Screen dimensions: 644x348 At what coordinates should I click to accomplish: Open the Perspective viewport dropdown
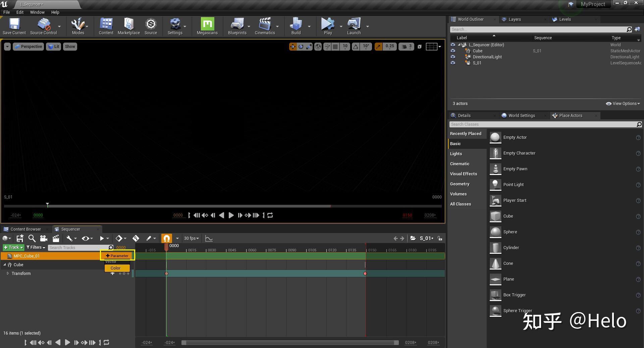click(28, 46)
